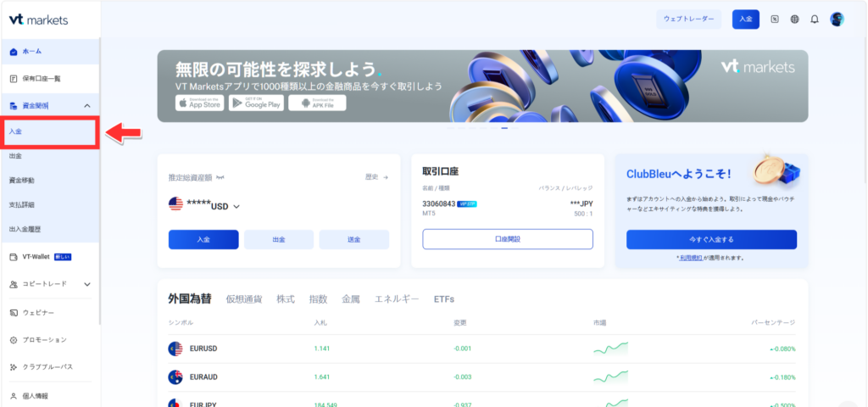Open the Google Play download badge
Image resolution: width=868 pixels, height=407 pixels.
point(256,103)
